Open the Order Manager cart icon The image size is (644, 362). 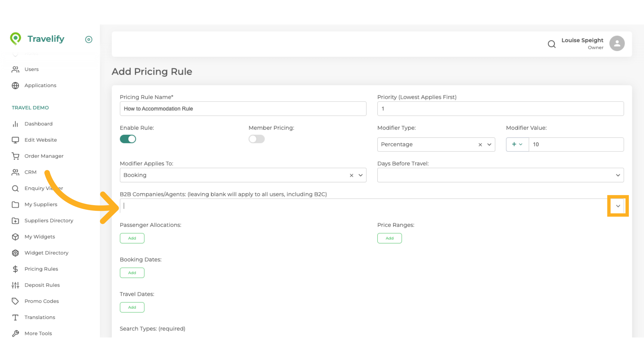(15, 156)
